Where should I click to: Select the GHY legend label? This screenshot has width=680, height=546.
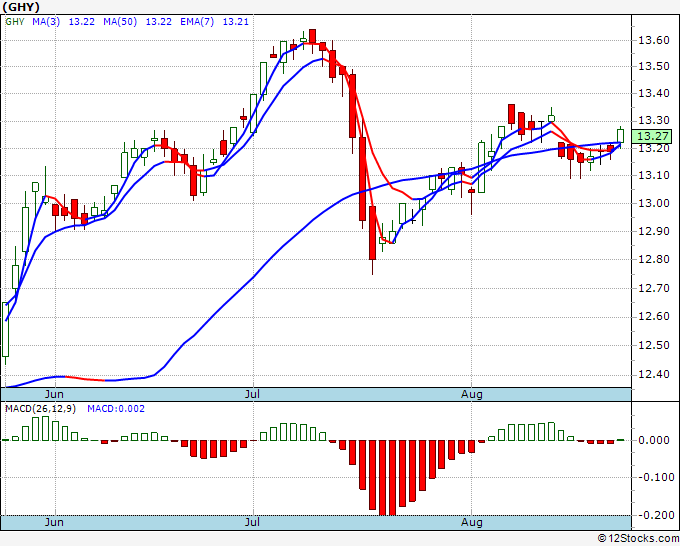pyautogui.click(x=15, y=21)
